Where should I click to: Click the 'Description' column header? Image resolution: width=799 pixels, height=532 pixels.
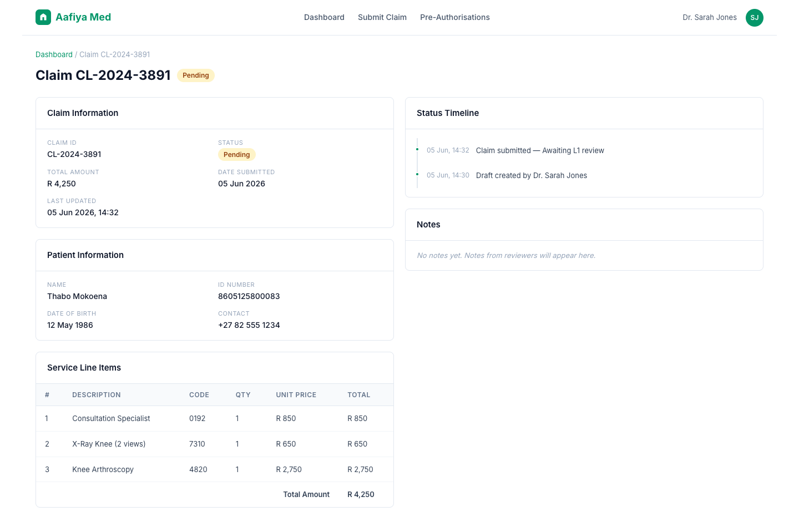[97, 395]
